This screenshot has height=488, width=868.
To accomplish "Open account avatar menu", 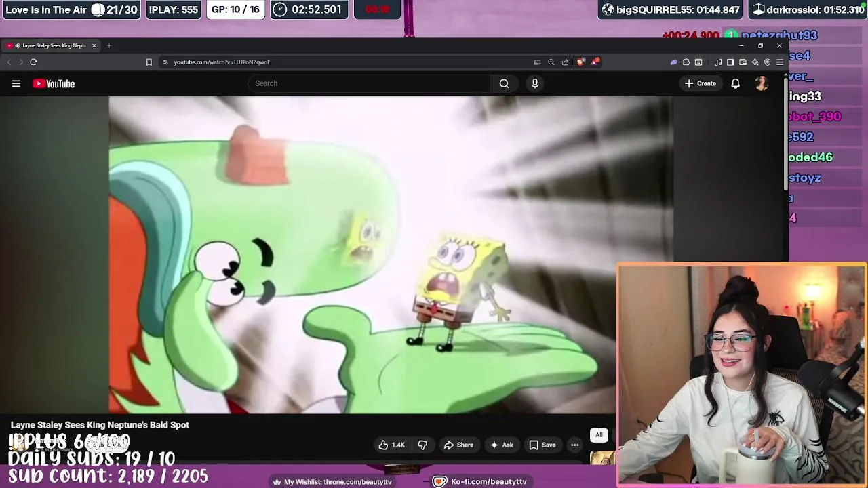I will [x=762, y=83].
